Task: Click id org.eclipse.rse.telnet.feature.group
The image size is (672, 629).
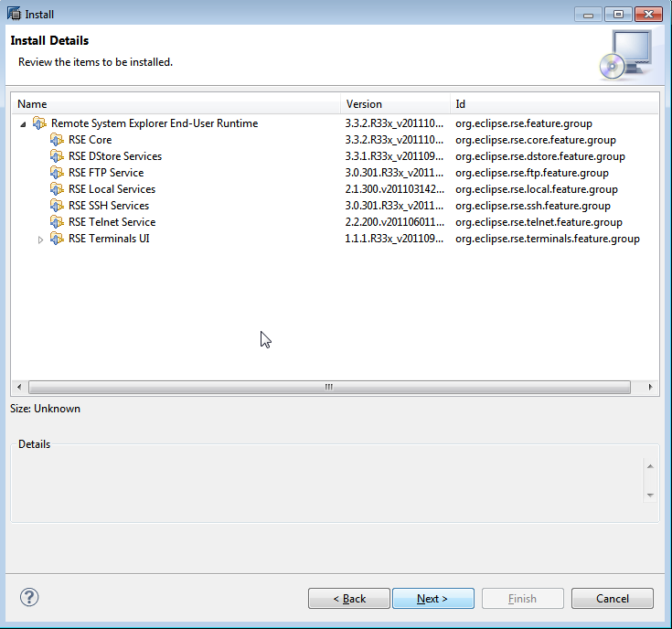Action: pyautogui.click(x=539, y=222)
